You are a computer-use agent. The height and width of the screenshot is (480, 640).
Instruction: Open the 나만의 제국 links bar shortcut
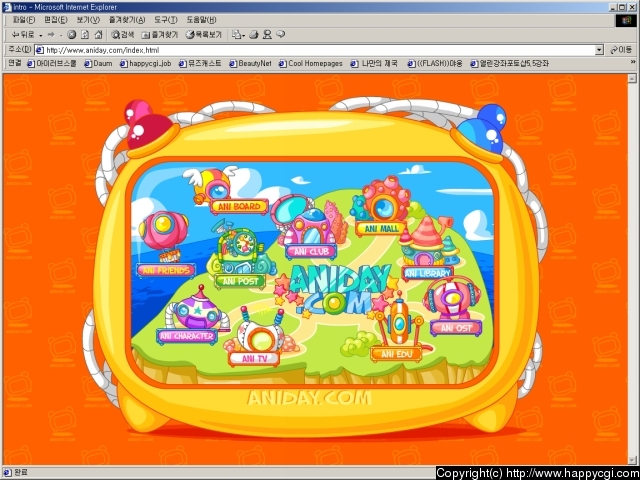(x=374, y=64)
